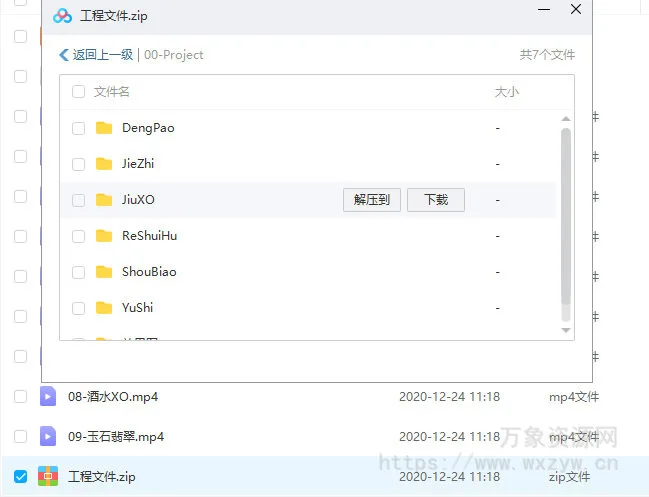Tick the checkbox for 09-玉石翡翠.mp4
Viewport: 649px width, 497px height.
tap(20, 437)
